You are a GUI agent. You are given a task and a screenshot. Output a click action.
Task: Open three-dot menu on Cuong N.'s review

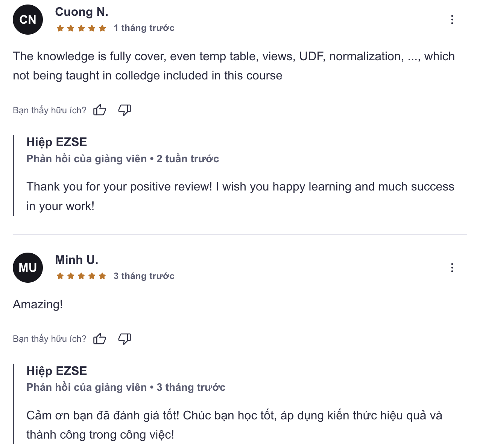coord(452,20)
